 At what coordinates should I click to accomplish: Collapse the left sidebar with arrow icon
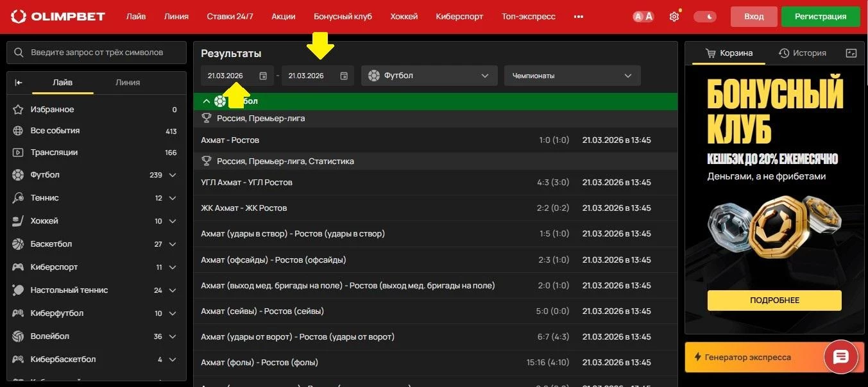(19, 83)
